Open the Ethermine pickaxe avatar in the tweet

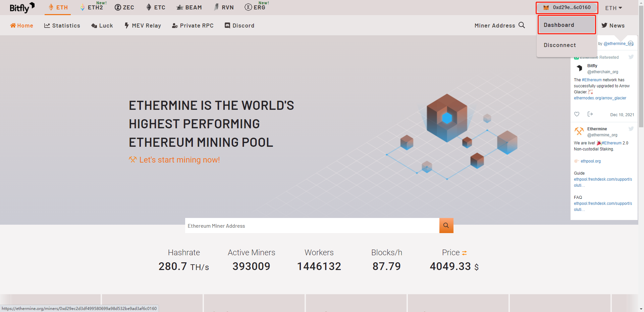point(579,131)
